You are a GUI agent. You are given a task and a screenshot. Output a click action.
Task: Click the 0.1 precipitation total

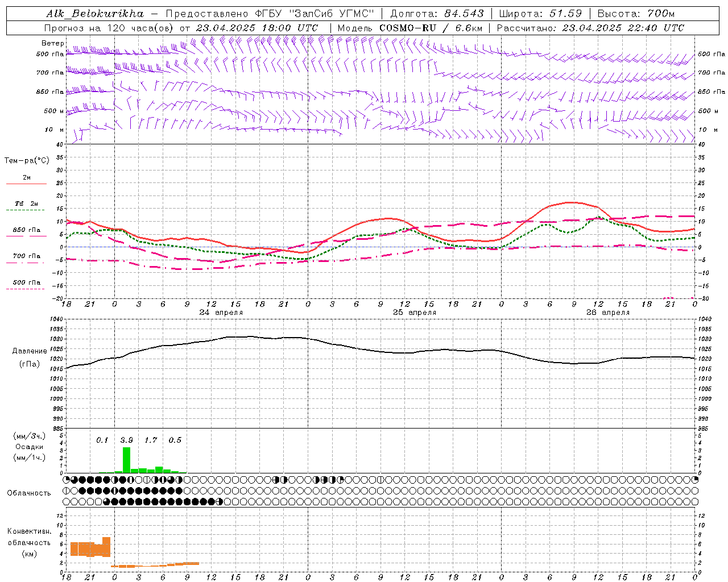[102, 440]
